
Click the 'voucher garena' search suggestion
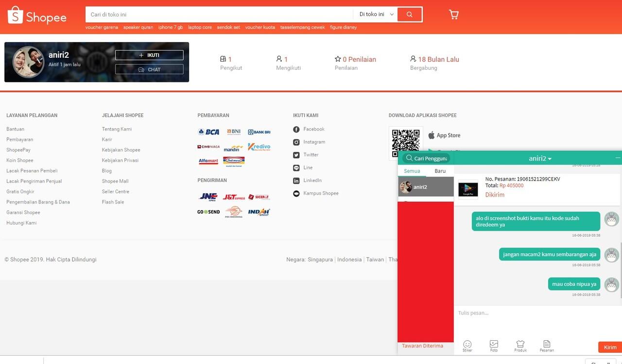(x=102, y=27)
